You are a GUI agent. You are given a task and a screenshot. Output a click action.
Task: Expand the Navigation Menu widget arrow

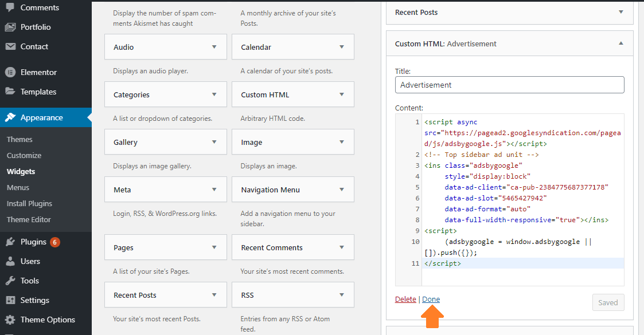(x=342, y=190)
